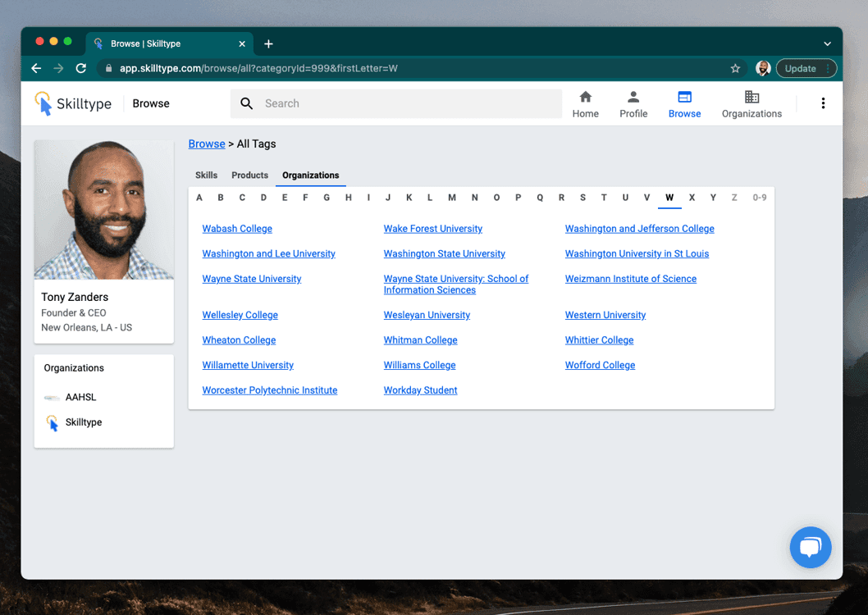Open Whitman College link
This screenshot has width=868, height=615.
(420, 340)
